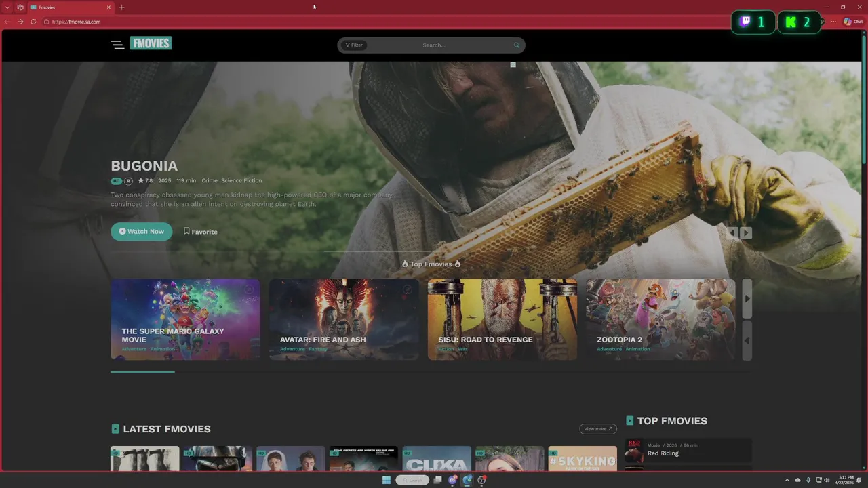This screenshot has width=868, height=488.
Task: Open Copilot Chat button
Action: [x=853, y=22]
